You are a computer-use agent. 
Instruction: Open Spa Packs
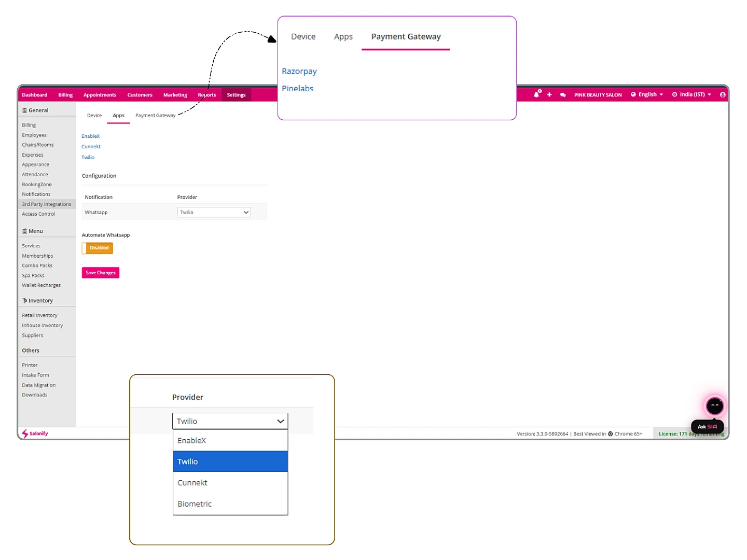(x=33, y=276)
